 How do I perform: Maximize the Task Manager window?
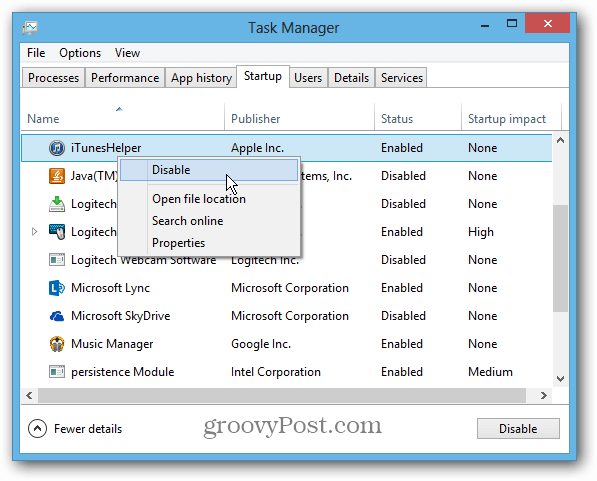click(x=512, y=24)
